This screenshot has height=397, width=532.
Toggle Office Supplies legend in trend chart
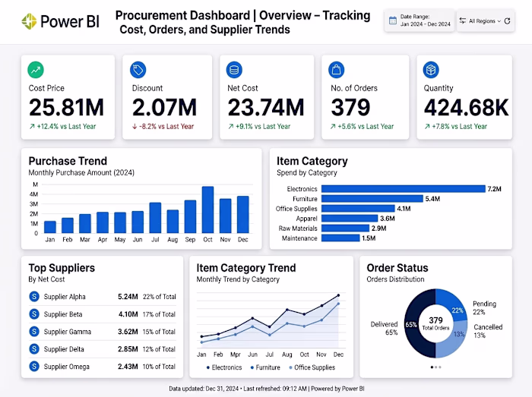tap(312, 367)
